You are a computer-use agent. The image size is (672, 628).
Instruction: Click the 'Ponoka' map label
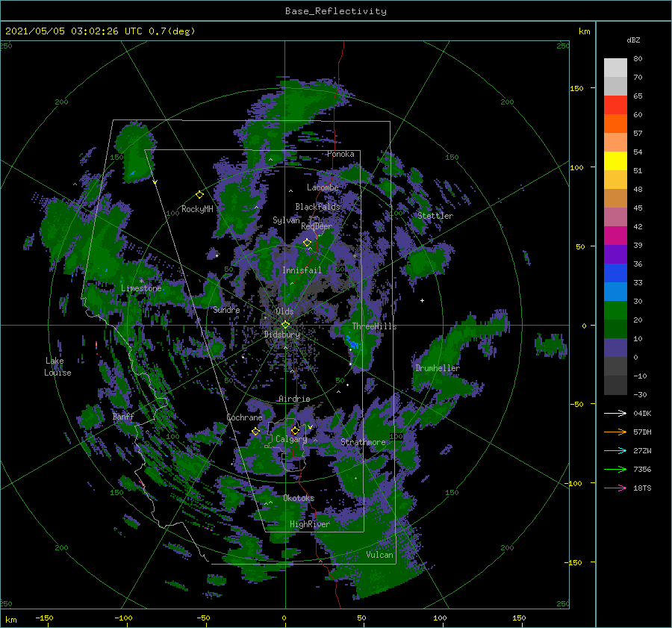click(340, 154)
